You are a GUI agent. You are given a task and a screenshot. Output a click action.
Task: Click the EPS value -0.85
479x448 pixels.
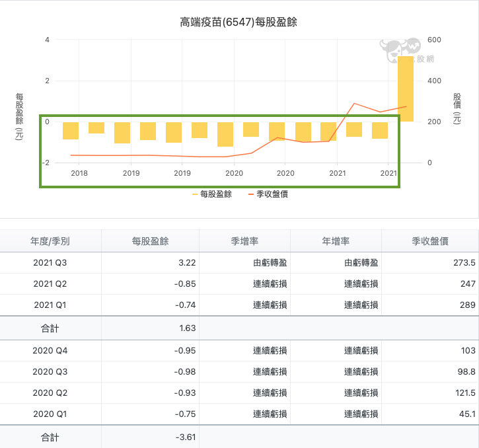185,284
